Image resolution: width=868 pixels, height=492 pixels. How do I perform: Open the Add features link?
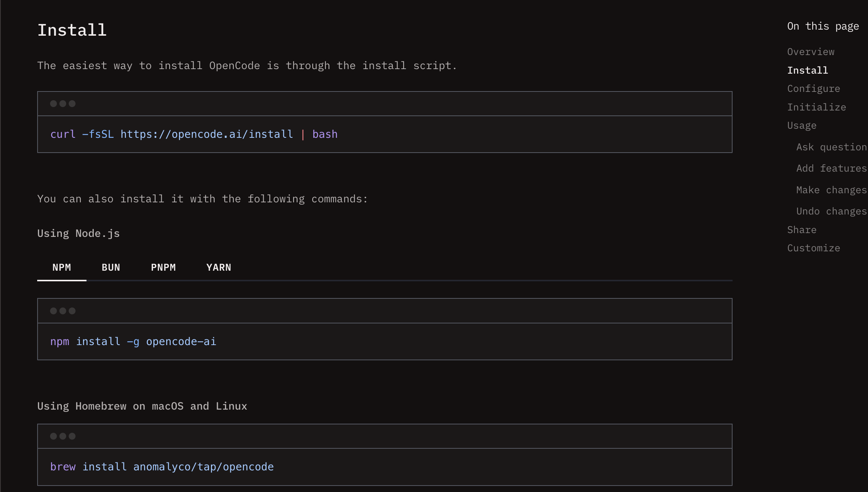831,168
